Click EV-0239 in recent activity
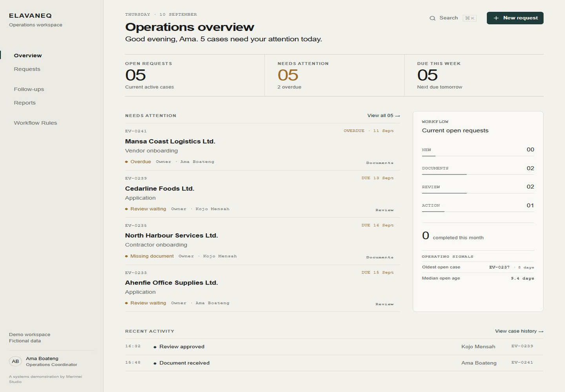Screen dimensions: 565x392 coord(522,346)
